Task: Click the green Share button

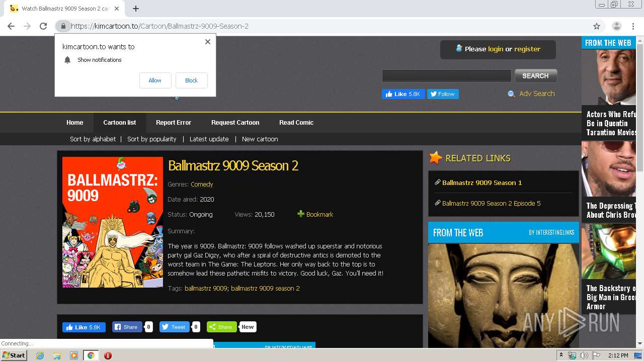Action: [221, 327]
